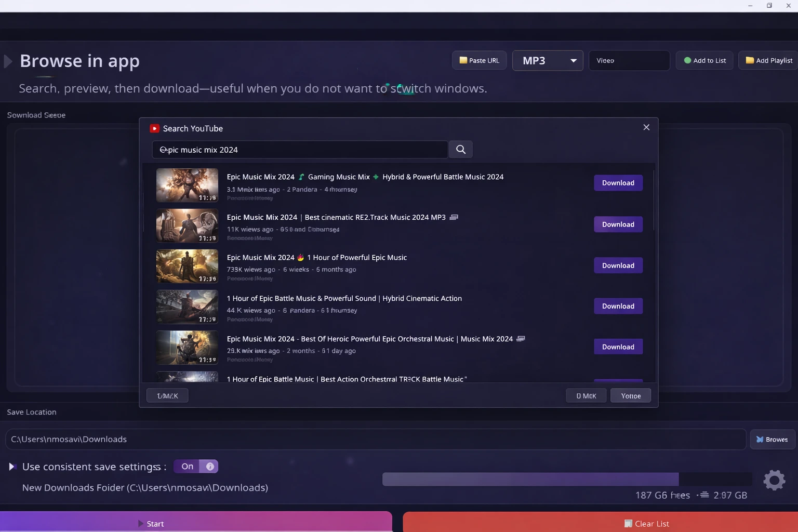Click Browse beside the save location
The image size is (798, 532).
coord(772,440)
